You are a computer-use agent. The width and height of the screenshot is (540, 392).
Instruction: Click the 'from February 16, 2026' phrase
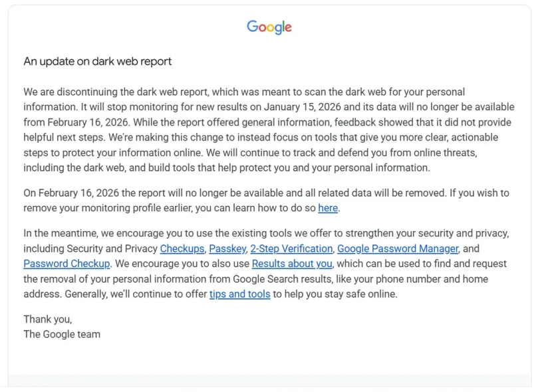[x=76, y=122]
